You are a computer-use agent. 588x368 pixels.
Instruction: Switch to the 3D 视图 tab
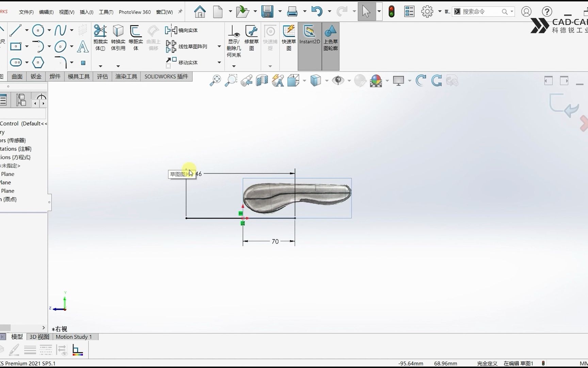pyautogui.click(x=39, y=337)
